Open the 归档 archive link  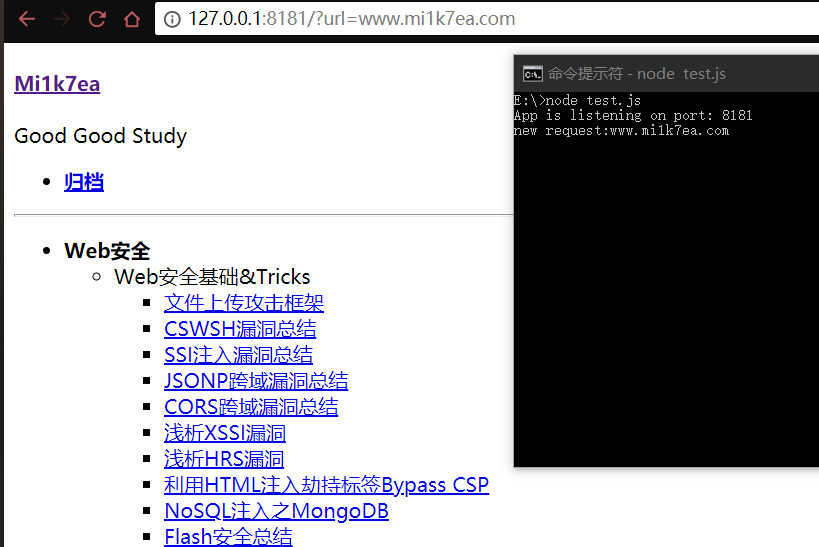click(84, 182)
